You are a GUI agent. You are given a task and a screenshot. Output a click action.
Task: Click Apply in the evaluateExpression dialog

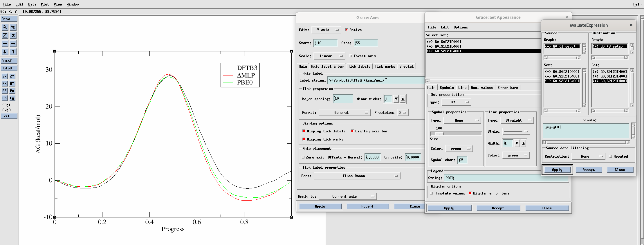[x=557, y=170]
